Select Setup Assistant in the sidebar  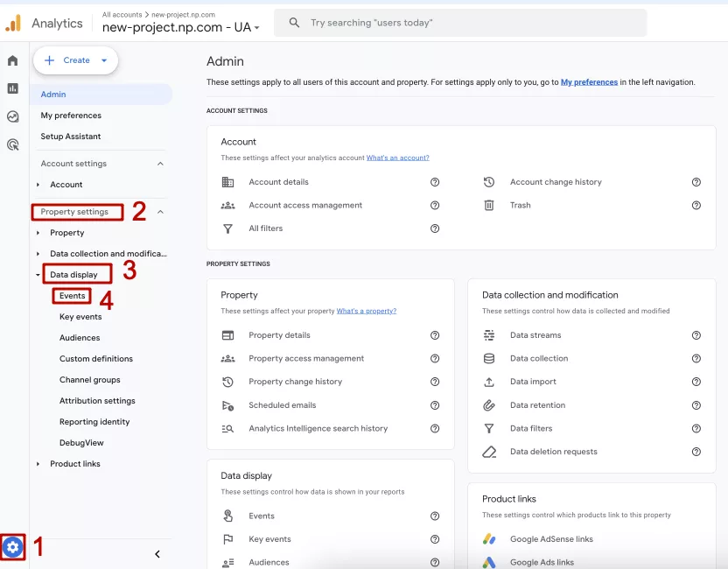71,137
